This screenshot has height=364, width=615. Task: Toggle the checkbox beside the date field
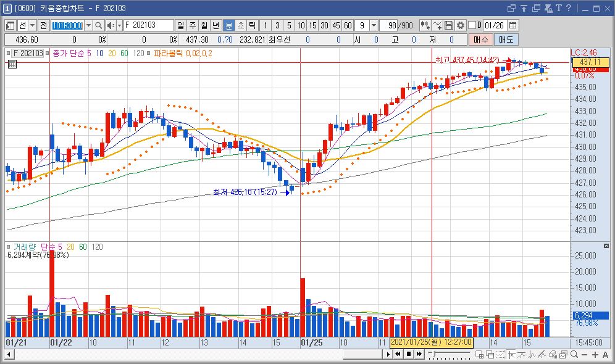[472, 25]
